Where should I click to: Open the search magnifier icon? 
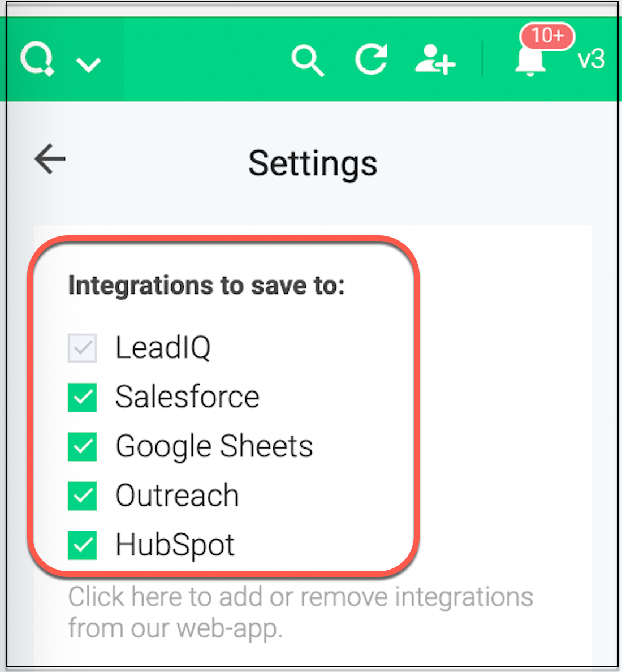pos(308,61)
